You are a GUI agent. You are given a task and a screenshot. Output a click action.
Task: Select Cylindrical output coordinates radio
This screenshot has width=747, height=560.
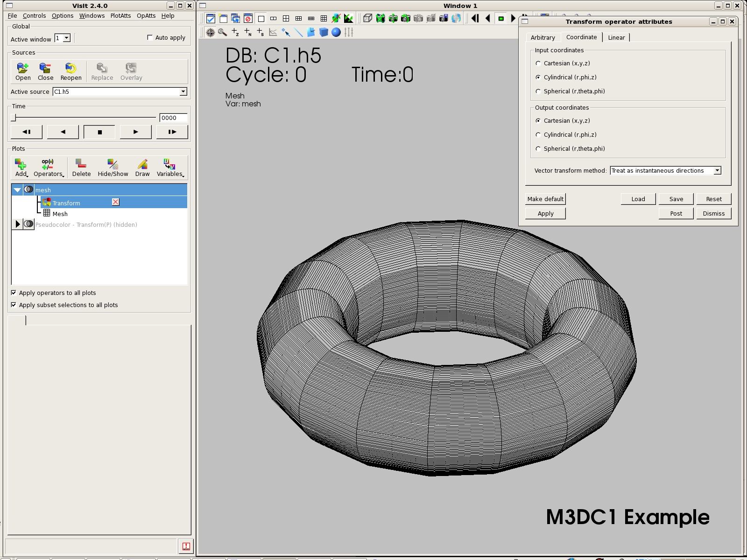point(538,134)
